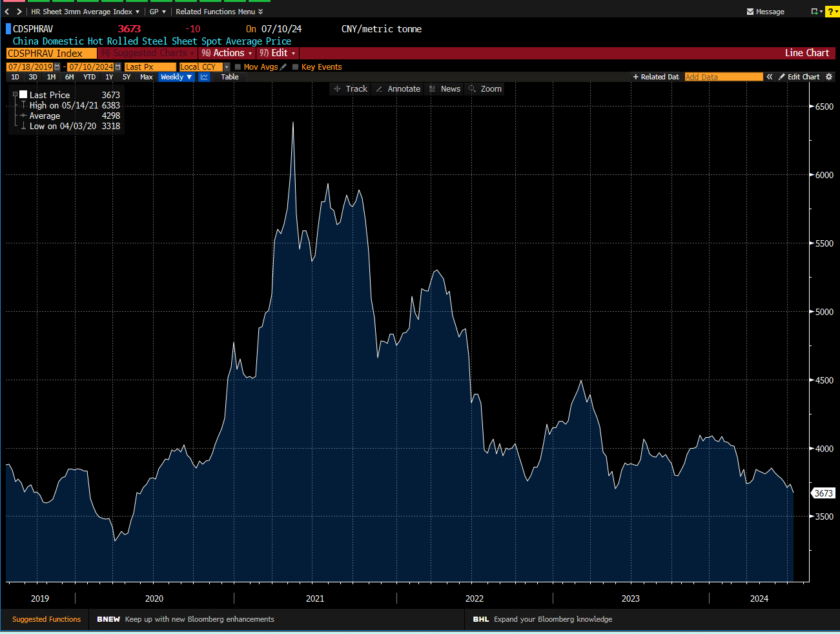This screenshot has width=840, height=634.
Task: Open the GP function dropdown
Action: (158, 12)
